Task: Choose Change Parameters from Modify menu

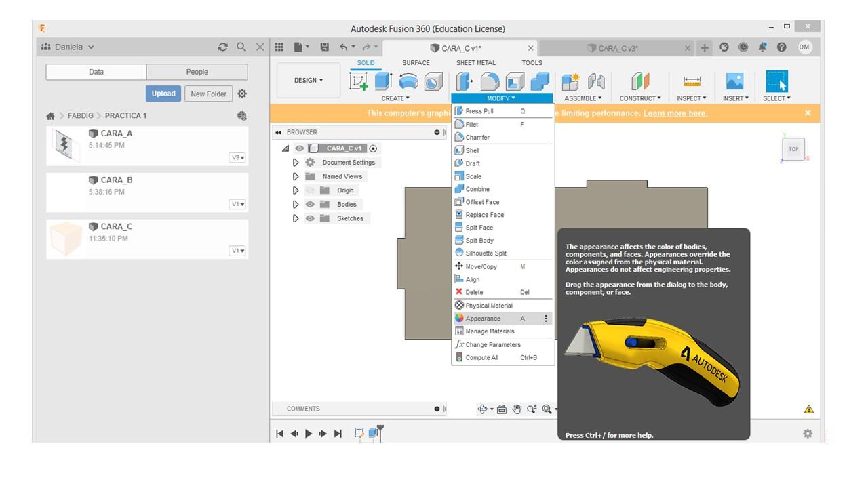Action: (502, 344)
